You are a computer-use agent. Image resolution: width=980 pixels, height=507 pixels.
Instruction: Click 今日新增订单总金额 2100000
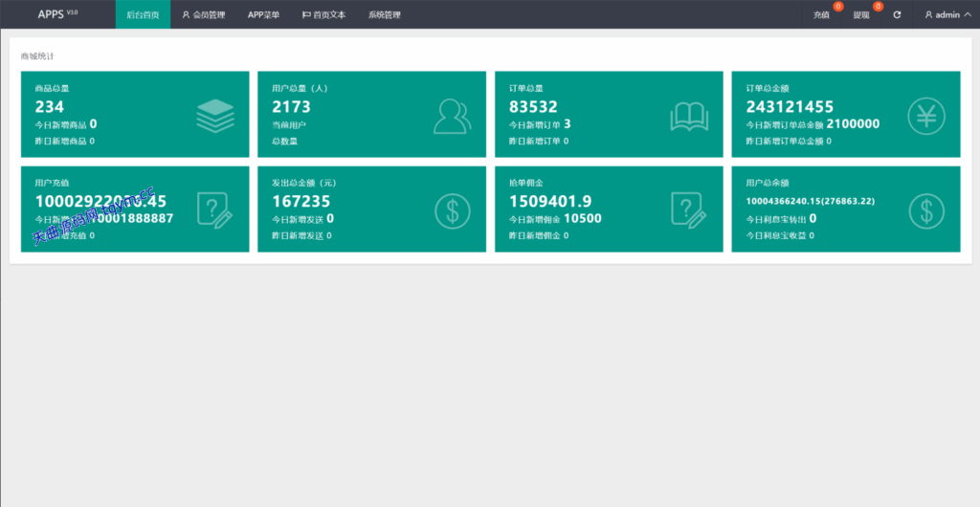[813, 124]
